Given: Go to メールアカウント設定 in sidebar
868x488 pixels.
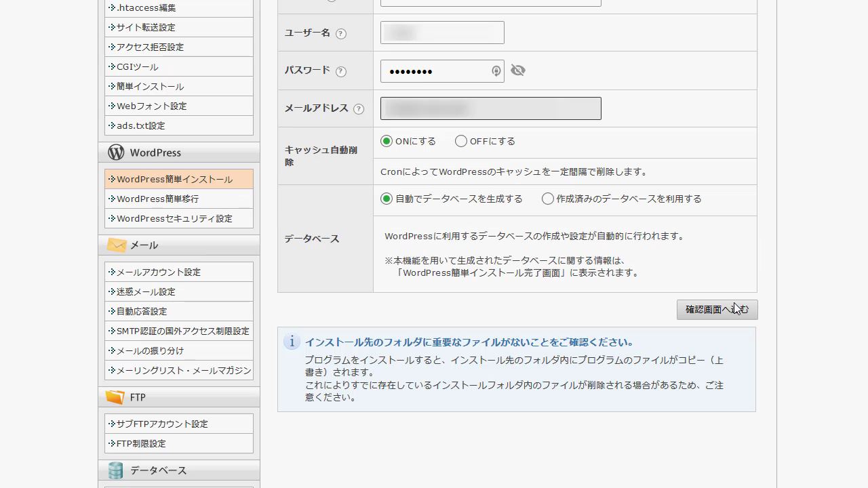Looking at the screenshot, I should click(159, 272).
